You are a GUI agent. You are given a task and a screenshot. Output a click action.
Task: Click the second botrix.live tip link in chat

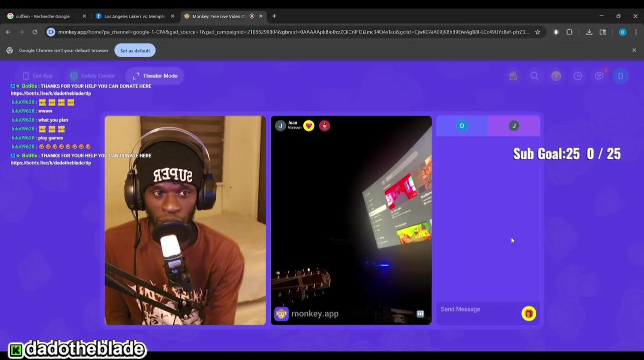pyautogui.click(x=51, y=163)
